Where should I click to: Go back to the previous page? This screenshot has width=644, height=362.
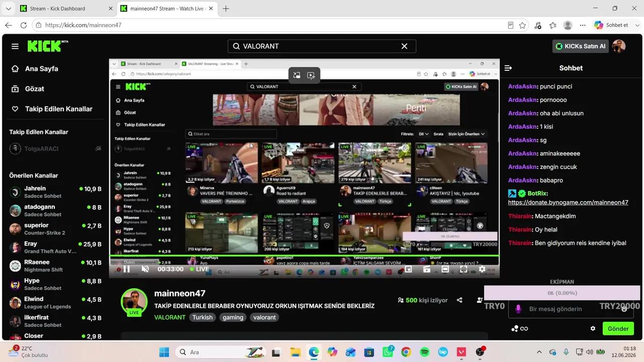coord(9,25)
